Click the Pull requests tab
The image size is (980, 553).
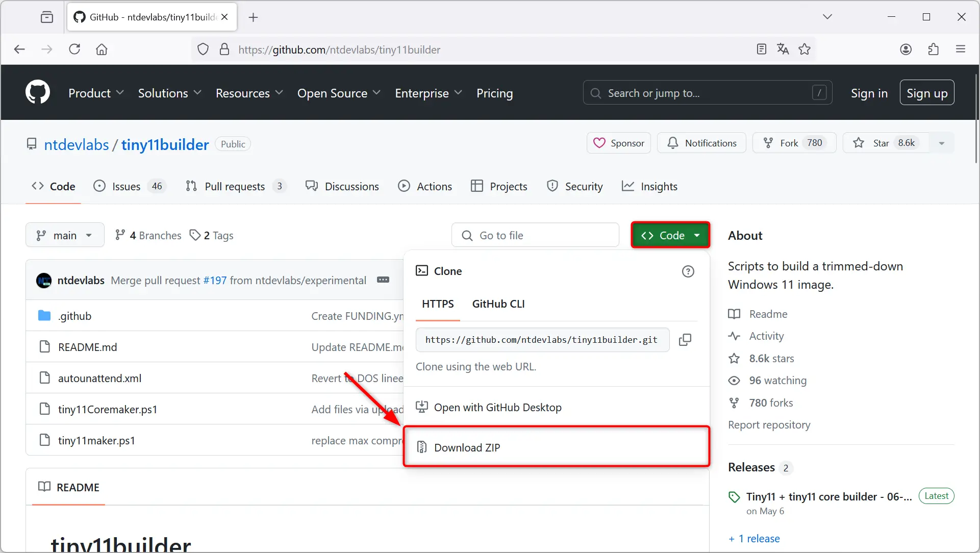click(235, 186)
